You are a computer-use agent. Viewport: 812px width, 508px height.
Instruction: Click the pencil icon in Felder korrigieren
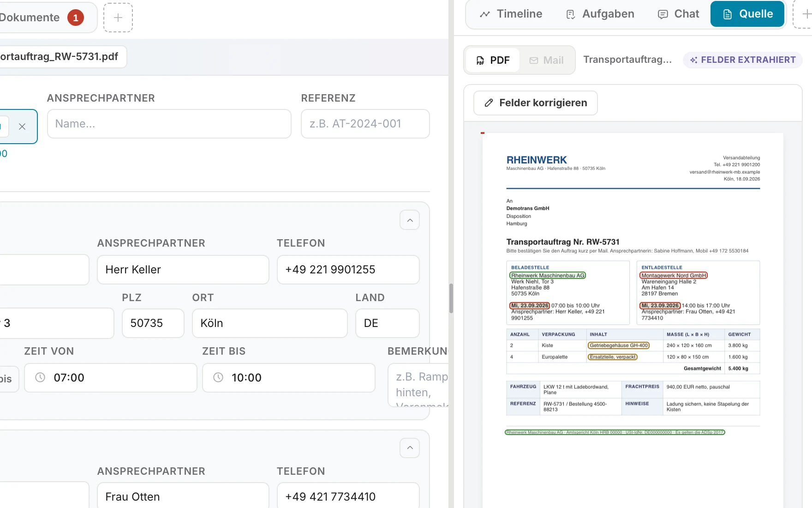tap(489, 103)
